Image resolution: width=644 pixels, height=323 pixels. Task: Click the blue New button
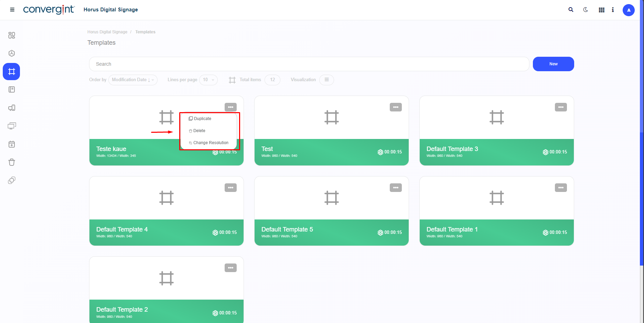tap(553, 64)
